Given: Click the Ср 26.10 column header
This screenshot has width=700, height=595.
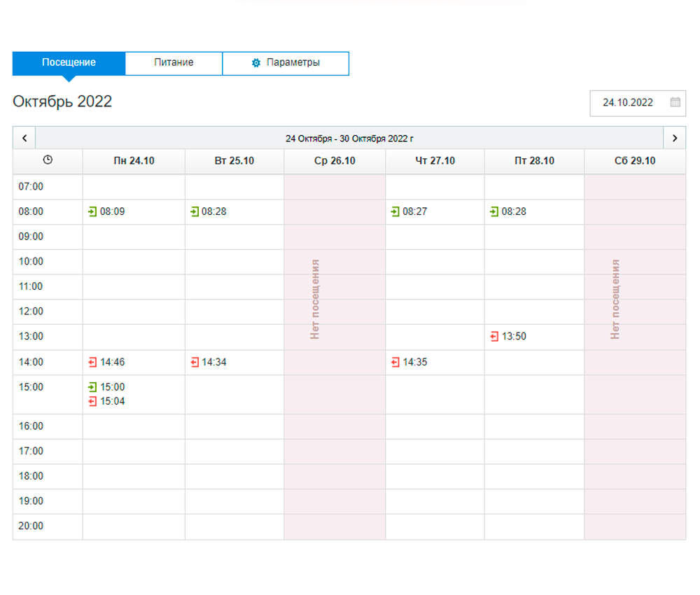Looking at the screenshot, I should point(335,161).
